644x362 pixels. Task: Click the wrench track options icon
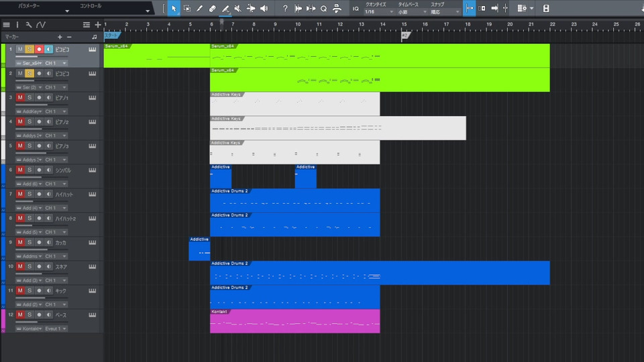tap(28, 25)
